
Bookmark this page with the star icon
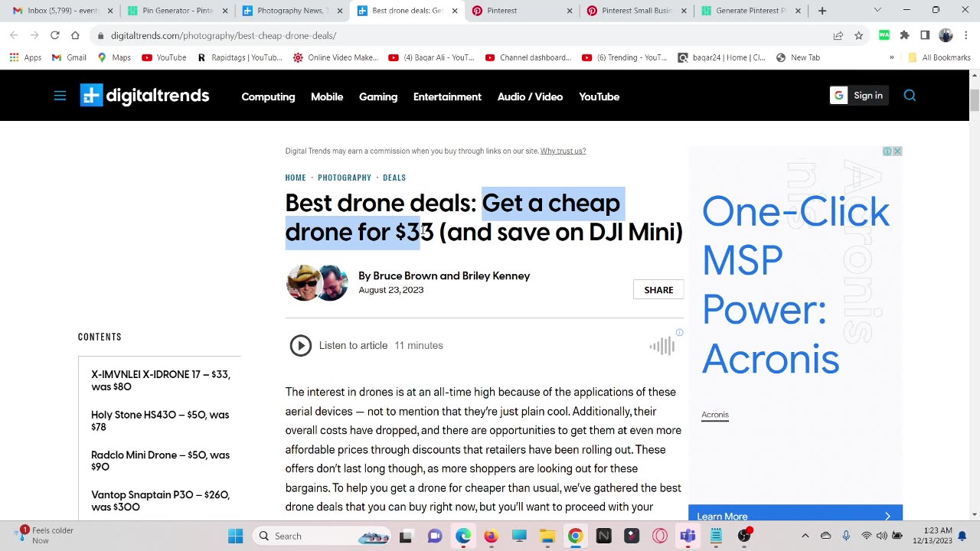(859, 35)
